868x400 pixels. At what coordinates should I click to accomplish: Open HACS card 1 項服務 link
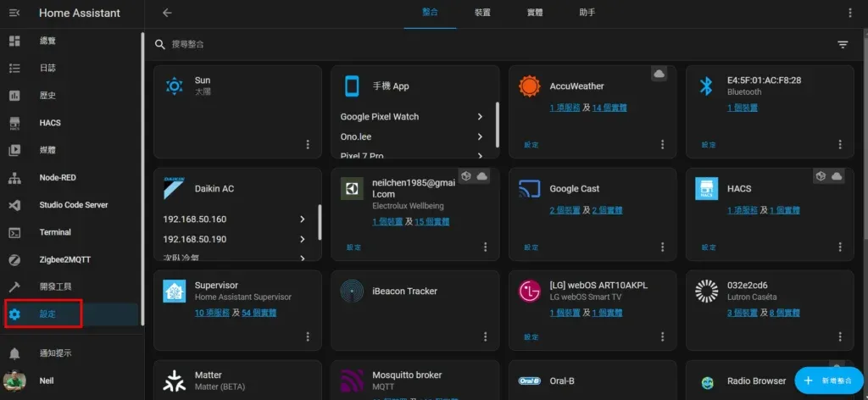click(742, 210)
